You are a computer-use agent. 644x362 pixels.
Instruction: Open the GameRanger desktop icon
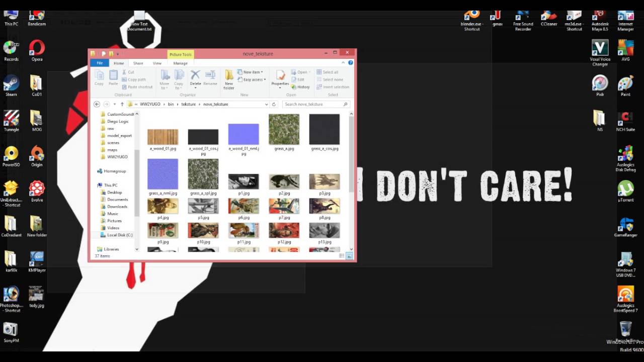pyautogui.click(x=625, y=227)
